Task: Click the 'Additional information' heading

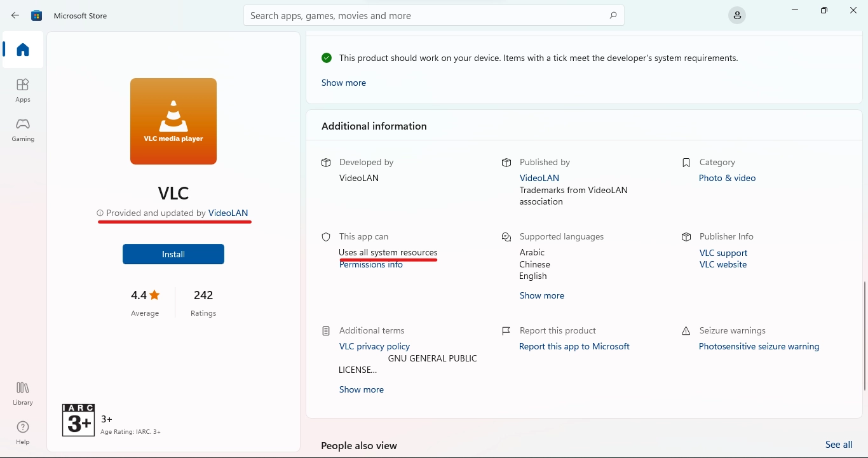Action: (374, 126)
